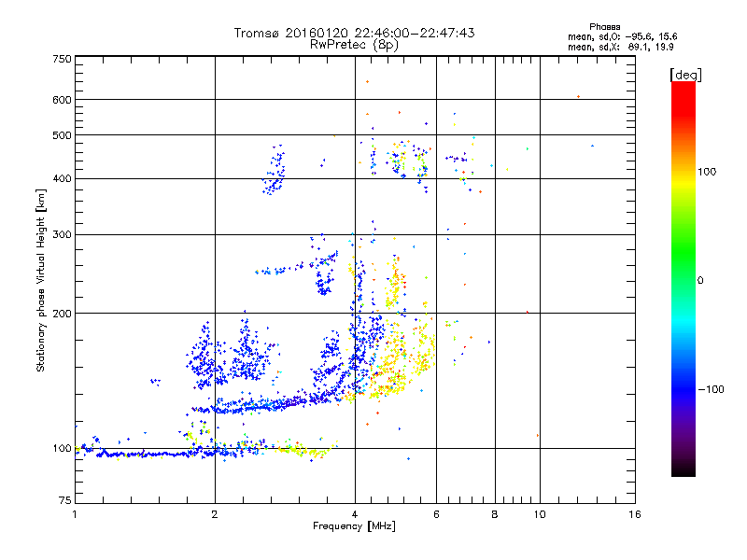Click the black bottom of the phase colorbar
The width and height of the screenshot is (747, 560).
tap(684, 469)
